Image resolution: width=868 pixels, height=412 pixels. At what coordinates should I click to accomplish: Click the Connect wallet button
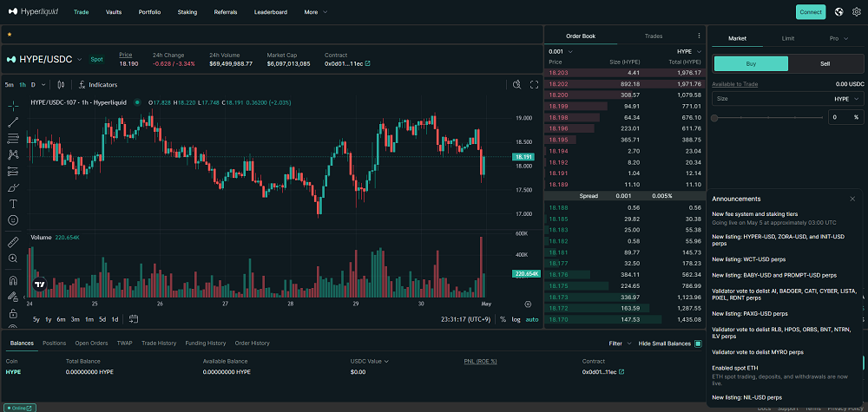[x=811, y=11]
